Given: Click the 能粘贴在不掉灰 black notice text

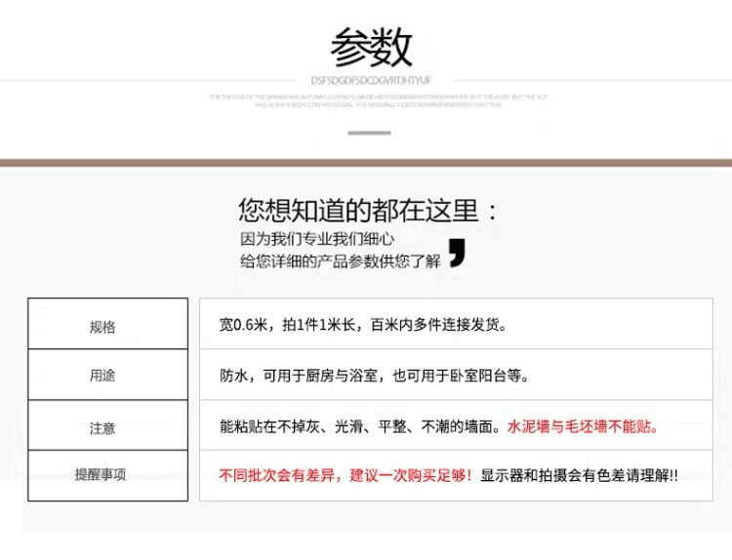Looking at the screenshot, I should (361, 426).
